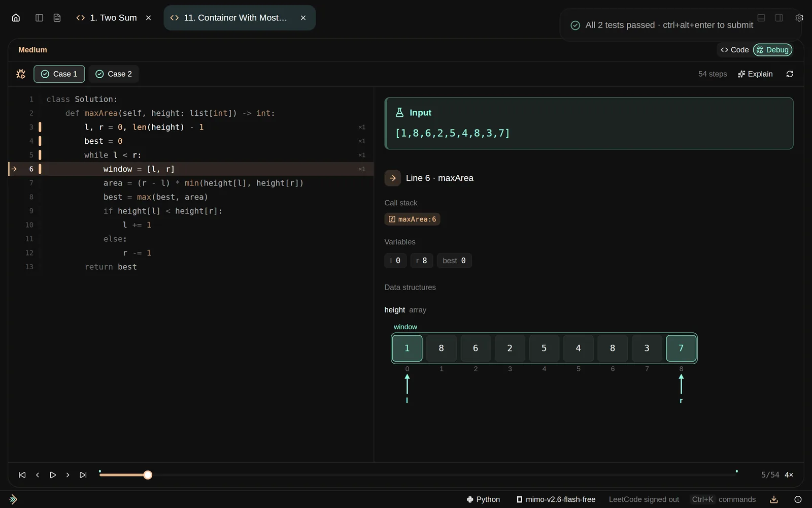Screen dimensions: 812x508
Task: Click LeetCode signed out status
Action: (x=644, y=499)
